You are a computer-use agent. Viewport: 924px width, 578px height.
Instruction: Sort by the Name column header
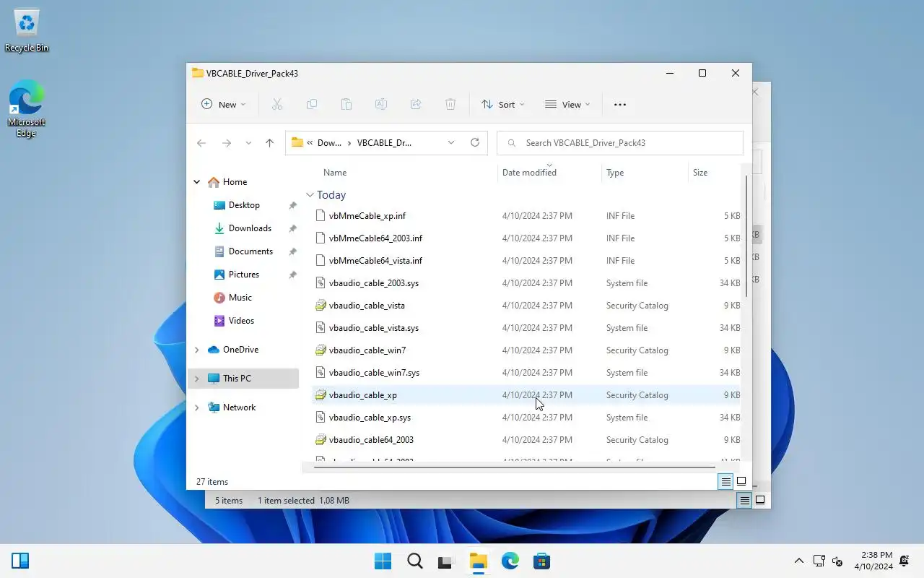pos(335,173)
